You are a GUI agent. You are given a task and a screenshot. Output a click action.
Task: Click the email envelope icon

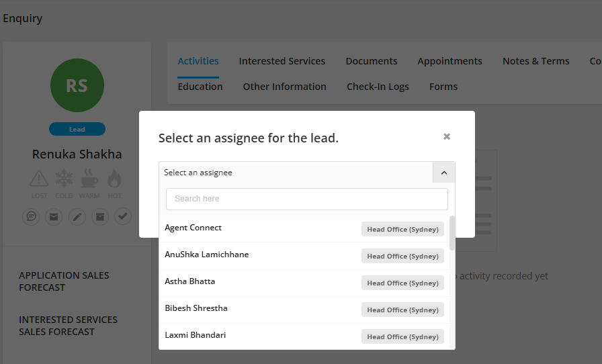pyautogui.click(x=54, y=216)
